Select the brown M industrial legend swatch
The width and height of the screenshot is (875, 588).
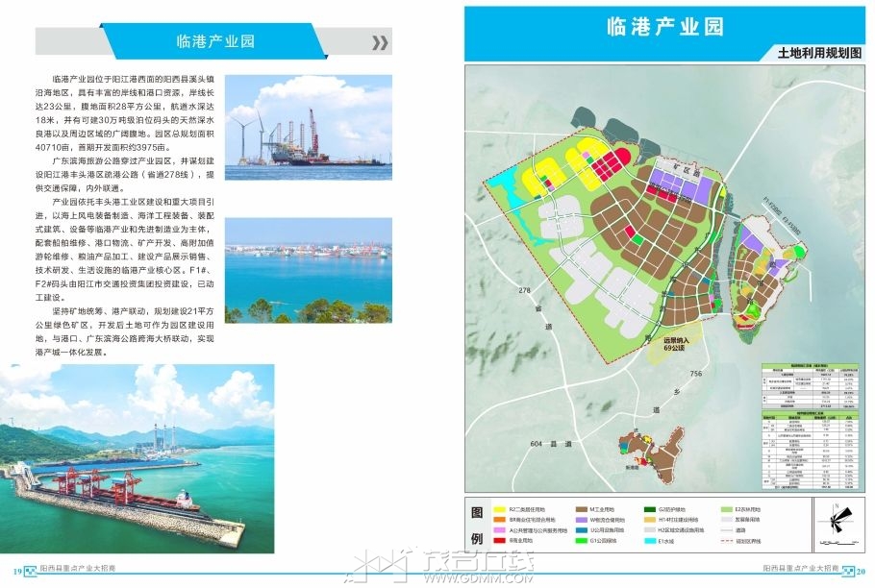point(582,508)
